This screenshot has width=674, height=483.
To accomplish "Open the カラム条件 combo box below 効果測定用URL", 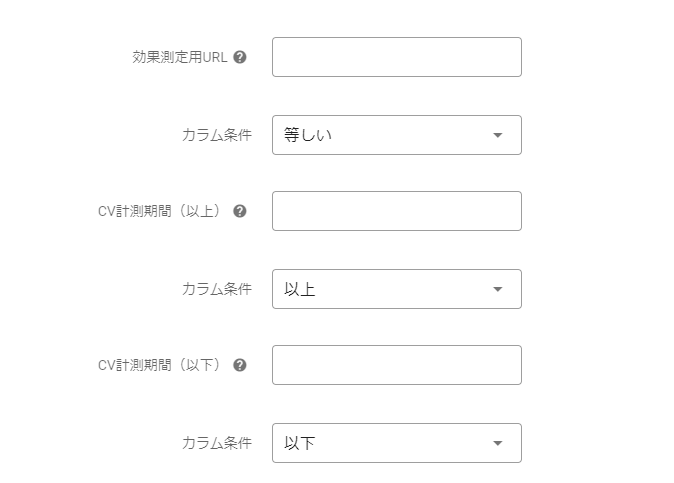I will 396,135.
